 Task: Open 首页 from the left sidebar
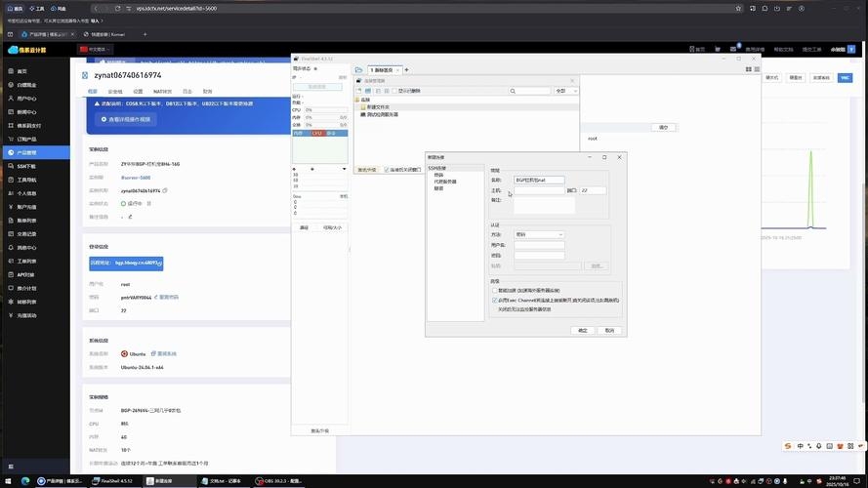21,71
